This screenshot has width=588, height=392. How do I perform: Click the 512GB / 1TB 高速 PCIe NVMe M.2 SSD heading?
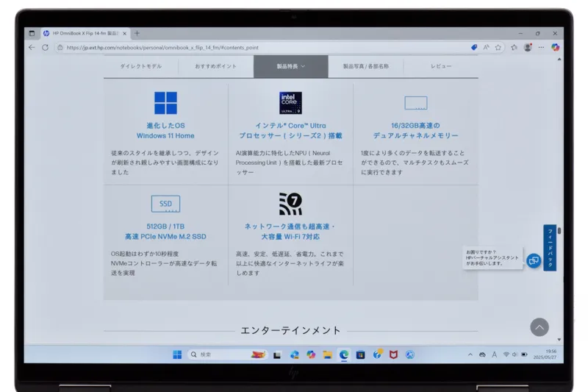point(165,232)
